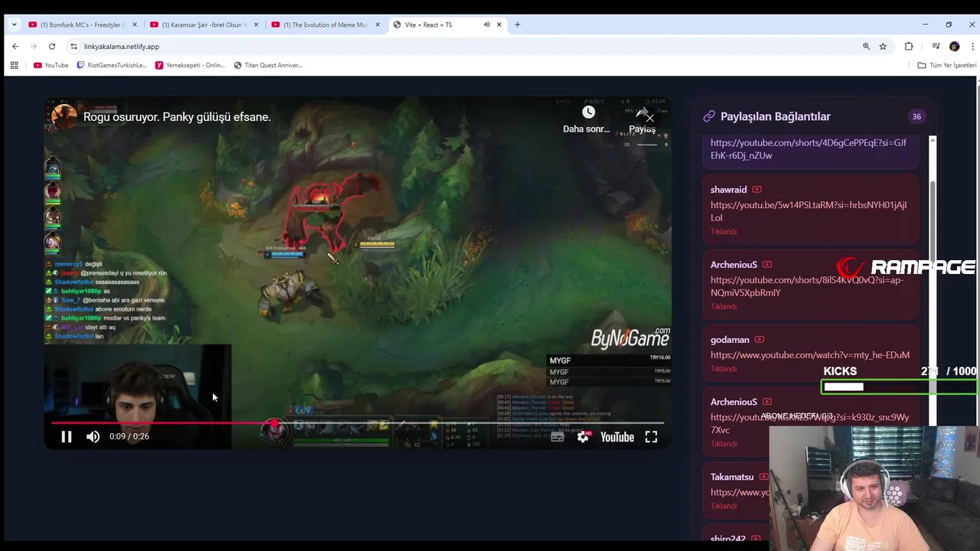Switch to the Bomfunk MC's Freestyler tab

pos(82,24)
